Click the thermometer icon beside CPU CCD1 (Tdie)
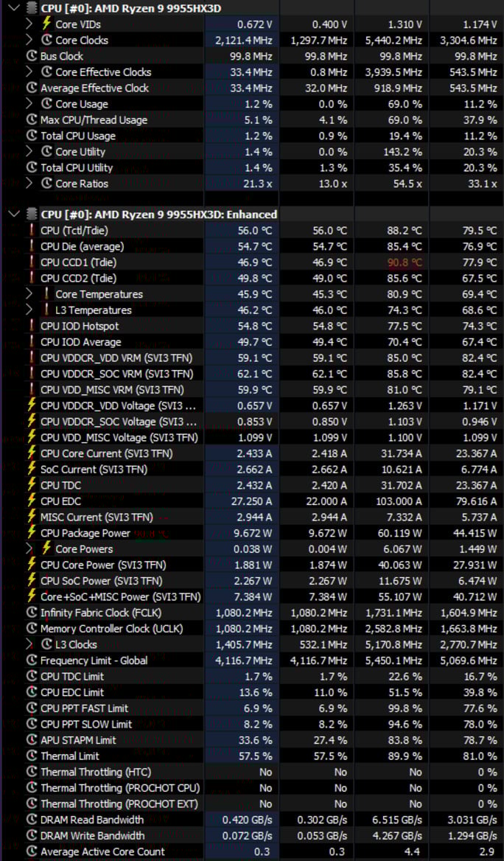This screenshot has height=861, width=504. click(32, 262)
